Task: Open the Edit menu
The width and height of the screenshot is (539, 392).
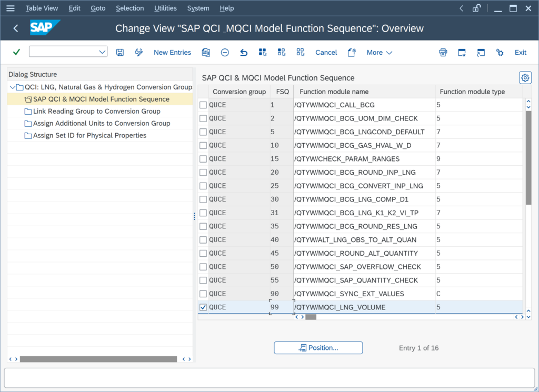Action: tap(74, 8)
